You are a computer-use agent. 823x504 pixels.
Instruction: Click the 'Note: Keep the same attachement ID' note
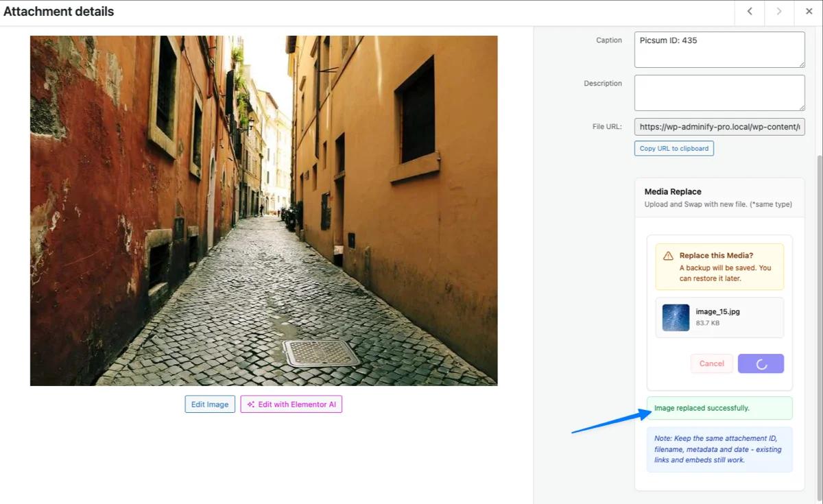(x=719, y=450)
